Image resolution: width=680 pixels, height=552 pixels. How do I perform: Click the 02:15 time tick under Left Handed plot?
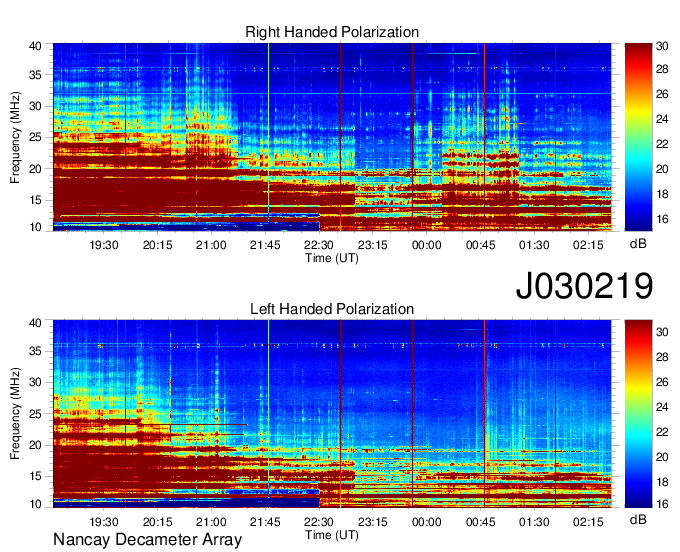coord(588,522)
